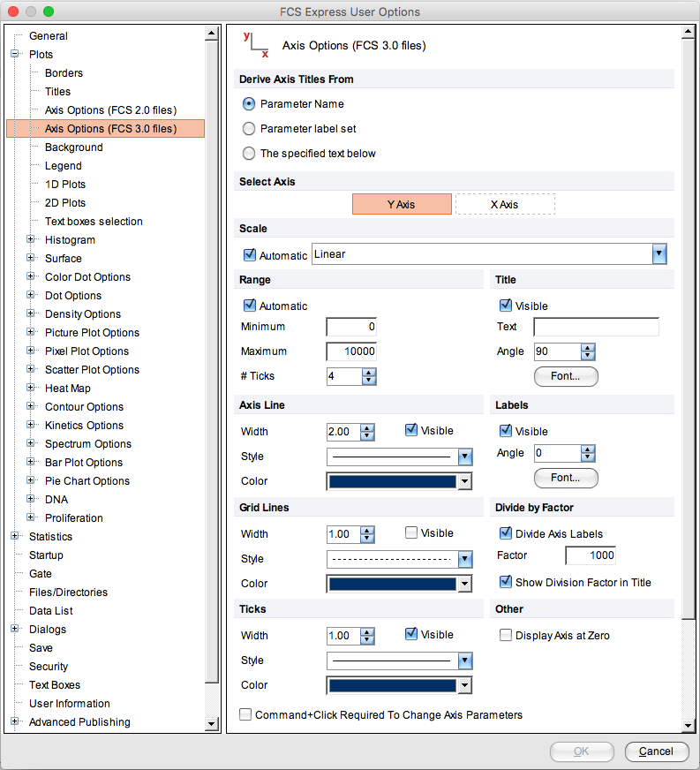Choose The specified text below option

pyautogui.click(x=249, y=154)
